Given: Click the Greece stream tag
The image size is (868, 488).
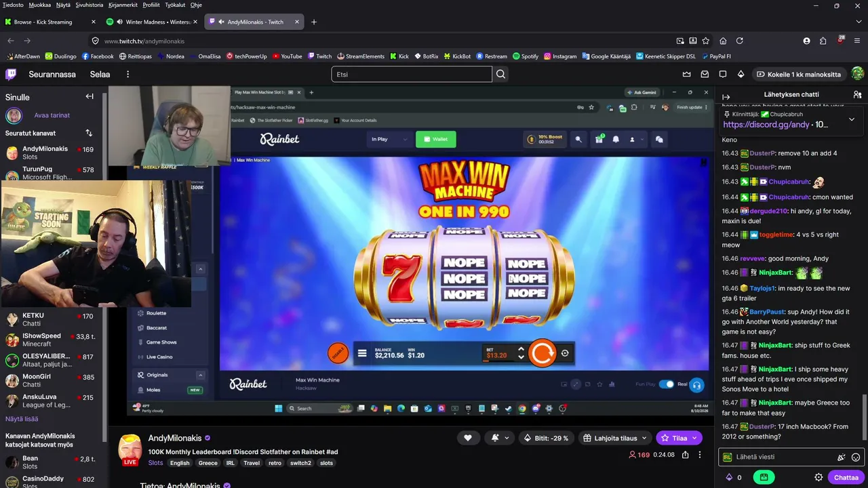Looking at the screenshot, I should click(208, 463).
